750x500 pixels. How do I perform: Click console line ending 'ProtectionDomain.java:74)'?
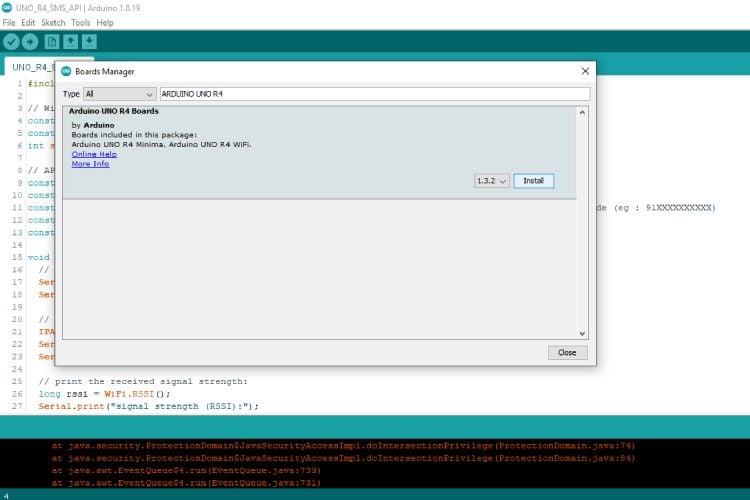click(343, 445)
